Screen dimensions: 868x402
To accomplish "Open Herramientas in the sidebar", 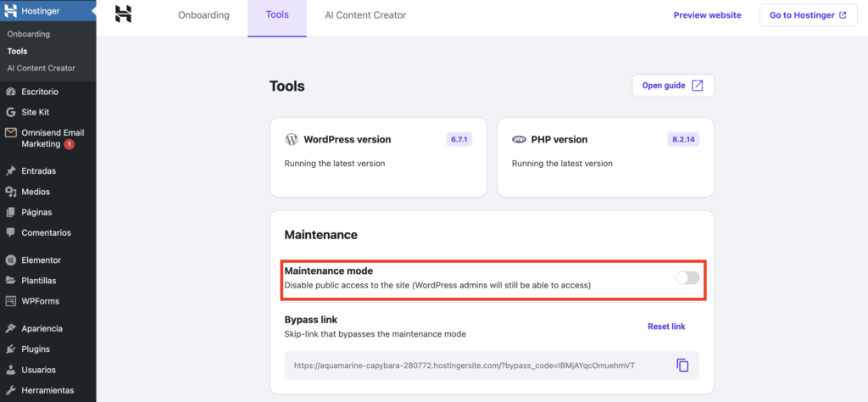I will [47, 390].
